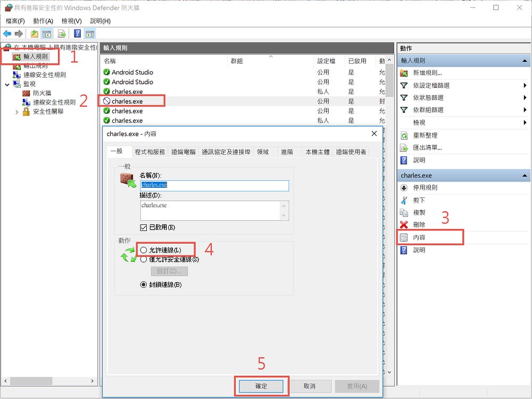Click the description field scroll down arrow

[284, 215]
